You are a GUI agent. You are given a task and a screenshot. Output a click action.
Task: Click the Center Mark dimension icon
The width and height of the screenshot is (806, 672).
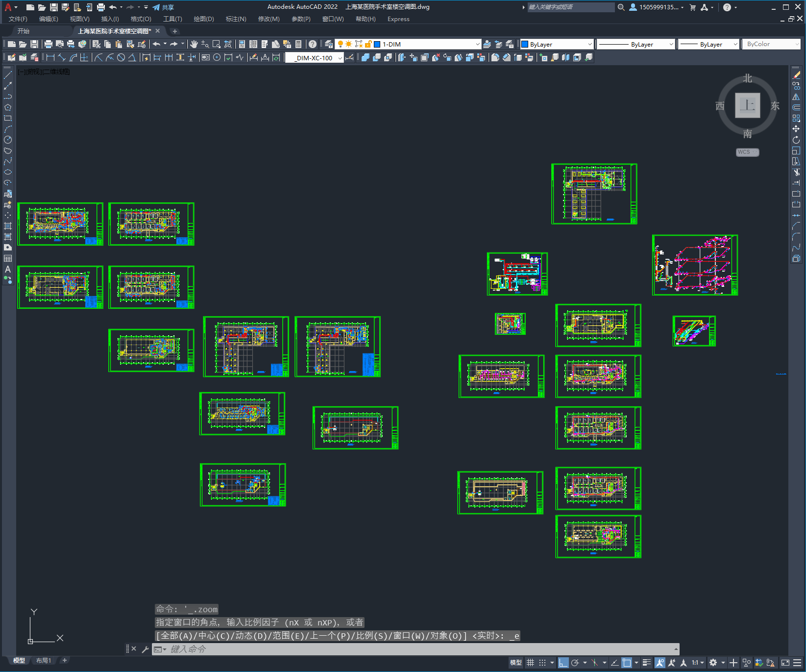point(217,57)
